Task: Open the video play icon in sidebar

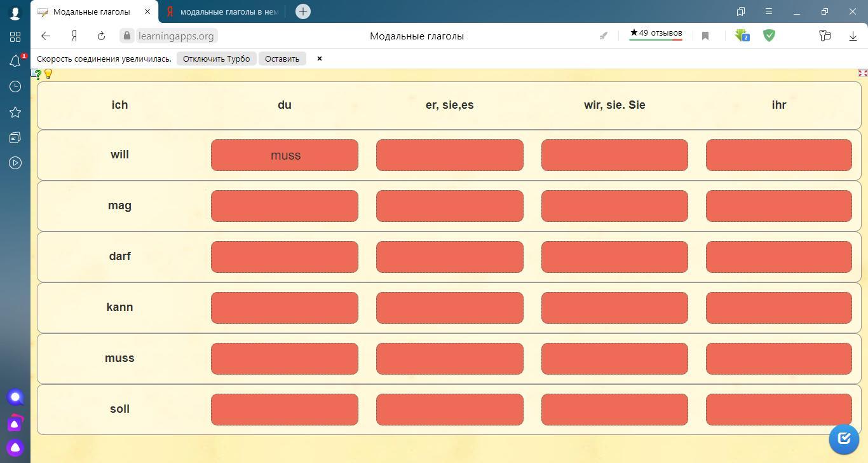Action: [x=15, y=163]
